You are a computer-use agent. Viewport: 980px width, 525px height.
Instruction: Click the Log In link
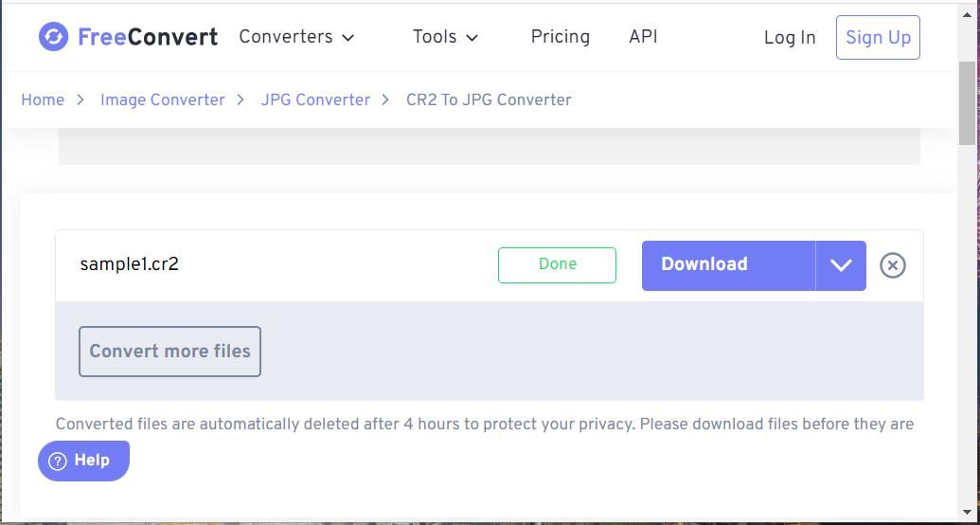(790, 38)
